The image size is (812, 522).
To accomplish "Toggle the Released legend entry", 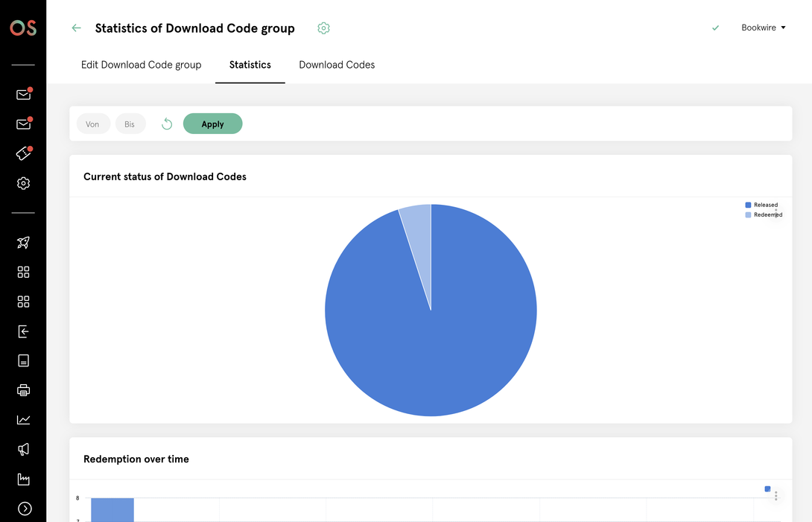I will [x=761, y=205].
